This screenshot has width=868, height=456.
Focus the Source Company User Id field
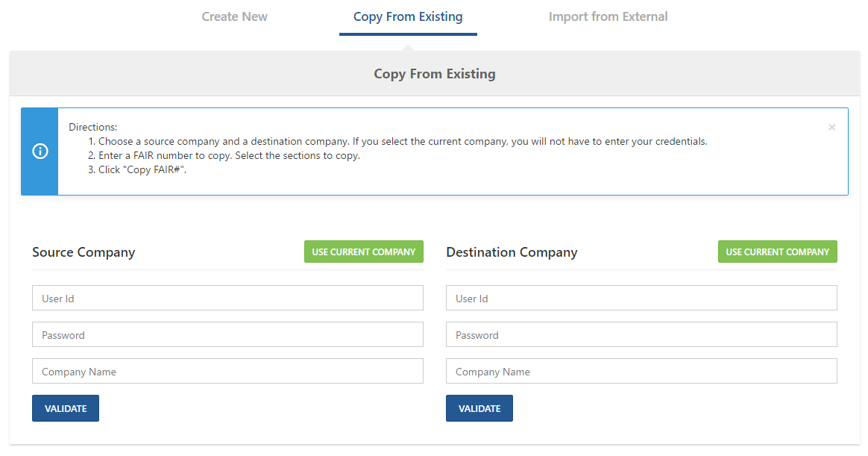[x=227, y=298]
